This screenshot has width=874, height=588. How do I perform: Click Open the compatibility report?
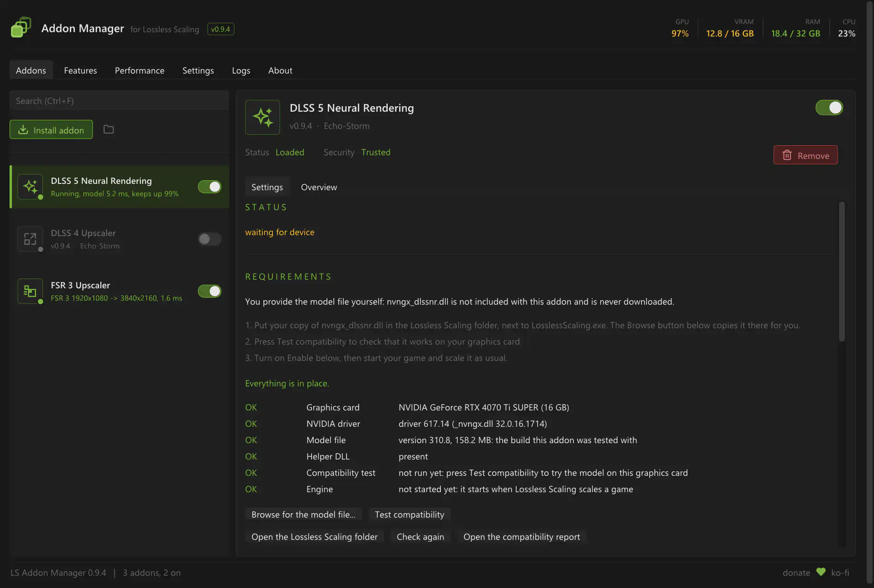(x=522, y=537)
